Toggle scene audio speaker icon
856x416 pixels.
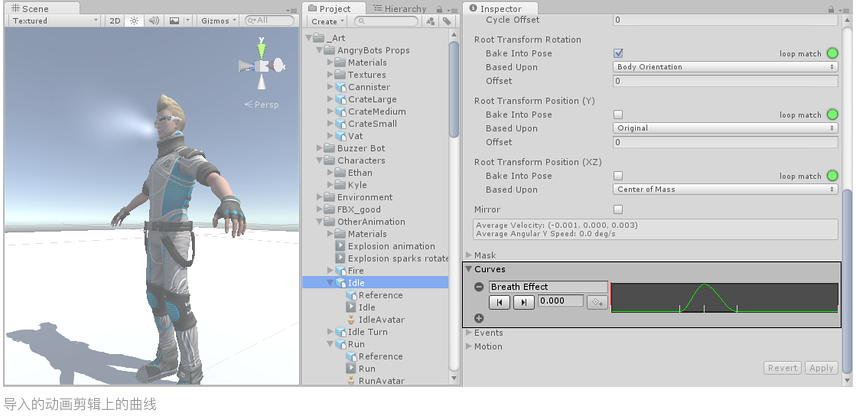(x=153, y=21)
